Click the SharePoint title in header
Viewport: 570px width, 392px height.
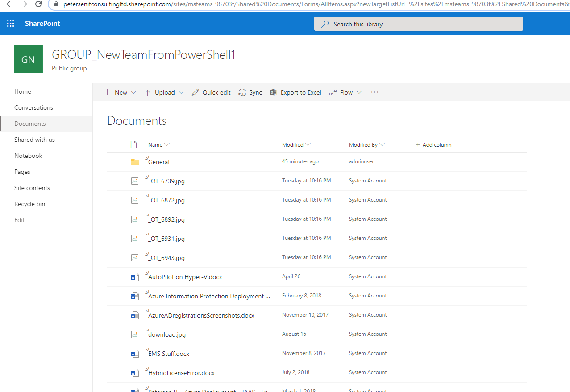point(42,24)
